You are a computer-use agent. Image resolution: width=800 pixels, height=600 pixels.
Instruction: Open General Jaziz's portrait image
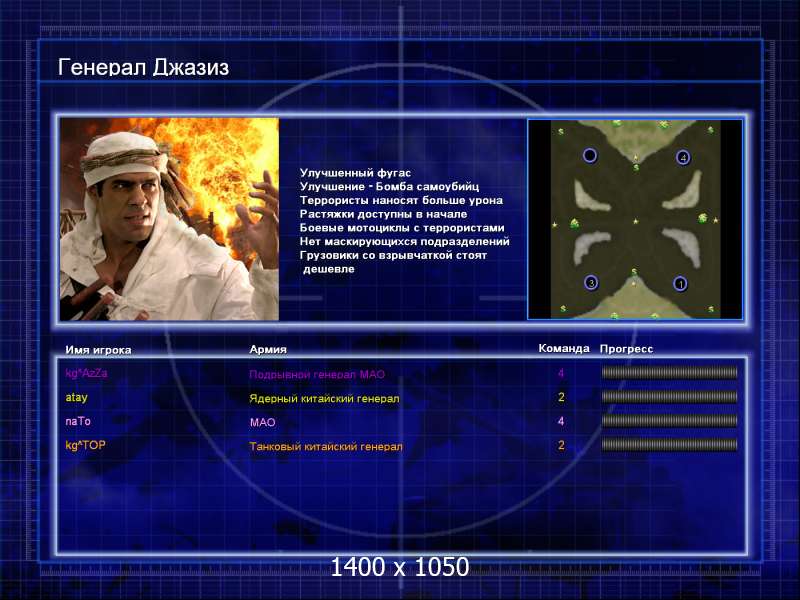click(x=169, y=219)
